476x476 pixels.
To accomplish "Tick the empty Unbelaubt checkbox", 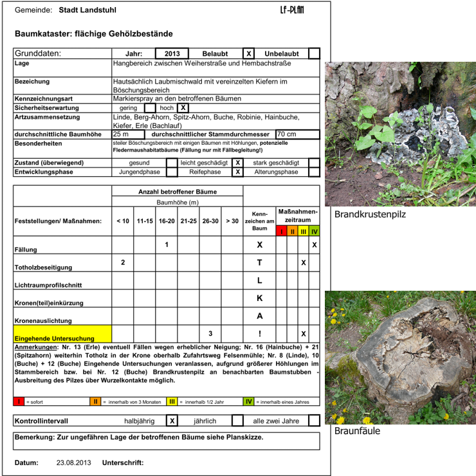I will [x=314, y=53].
